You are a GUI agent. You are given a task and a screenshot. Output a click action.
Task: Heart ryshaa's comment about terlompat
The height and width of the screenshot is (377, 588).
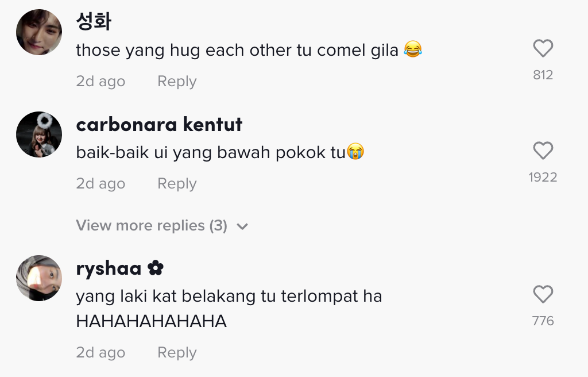click(x=543, y=295)
